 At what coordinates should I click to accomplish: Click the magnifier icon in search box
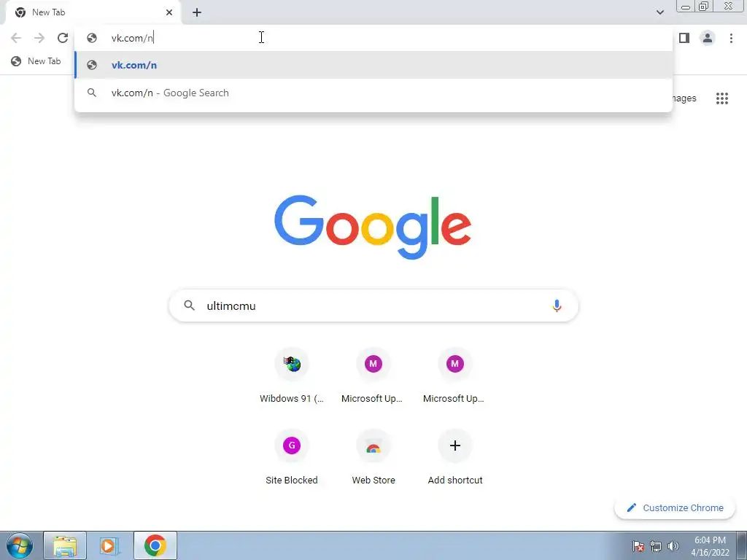click(190, 306)
